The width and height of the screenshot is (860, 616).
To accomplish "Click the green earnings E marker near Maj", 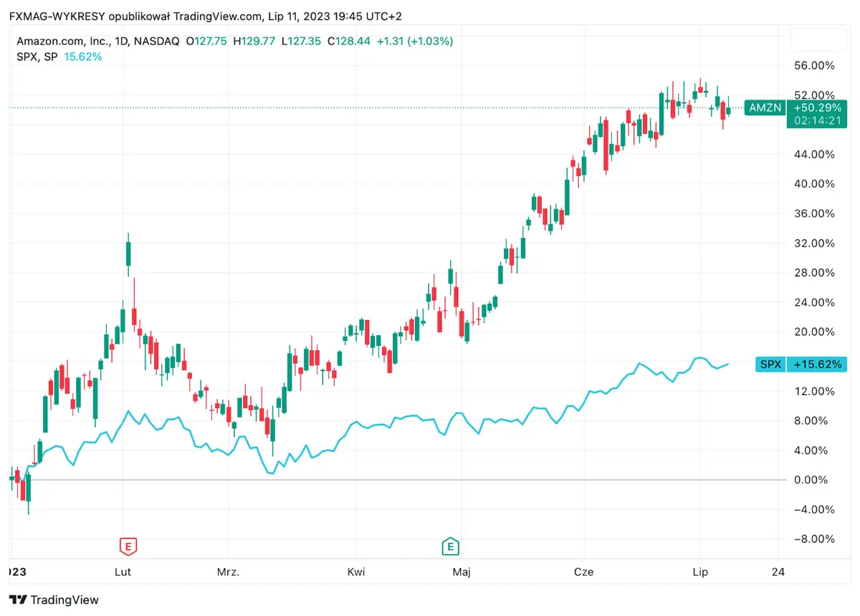I will (450, 547).
